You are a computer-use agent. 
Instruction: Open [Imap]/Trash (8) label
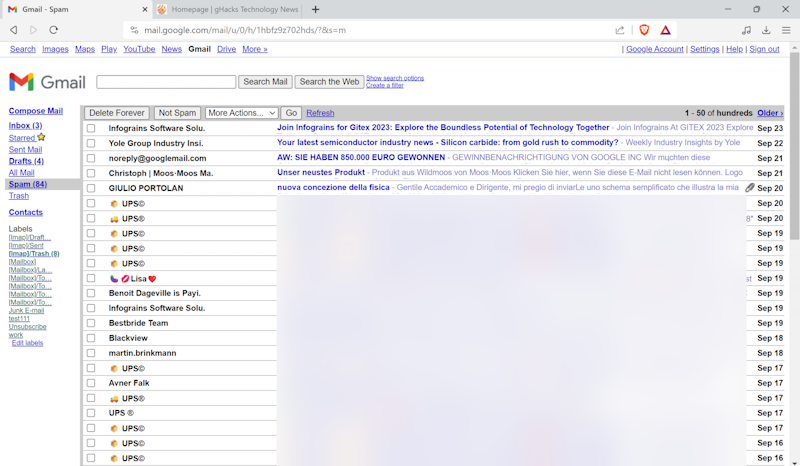34,254
